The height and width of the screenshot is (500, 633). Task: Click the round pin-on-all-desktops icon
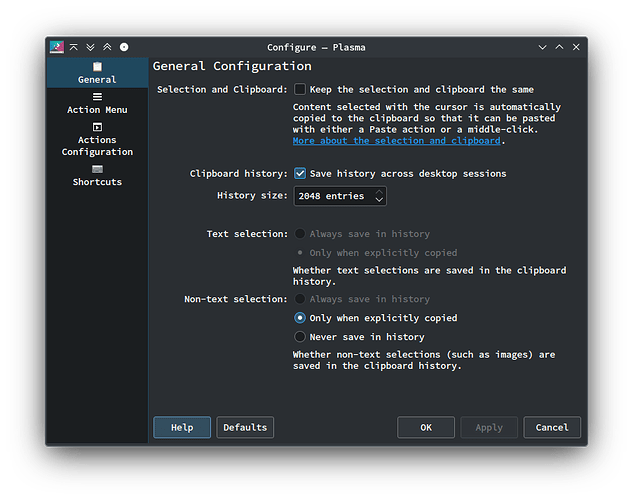(124, 47)
